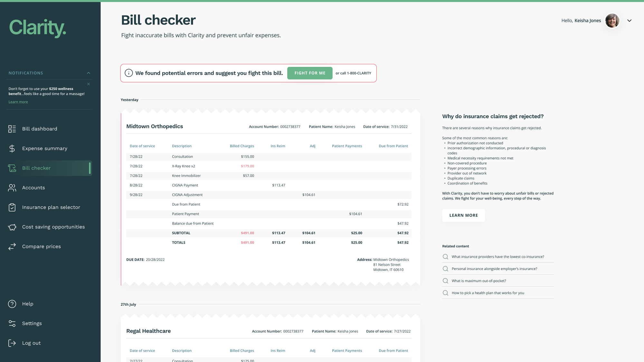Open the Bill checker menu item
Viewport: 644px width, 362px height.
pyautogui.click(x=36, y=168)
